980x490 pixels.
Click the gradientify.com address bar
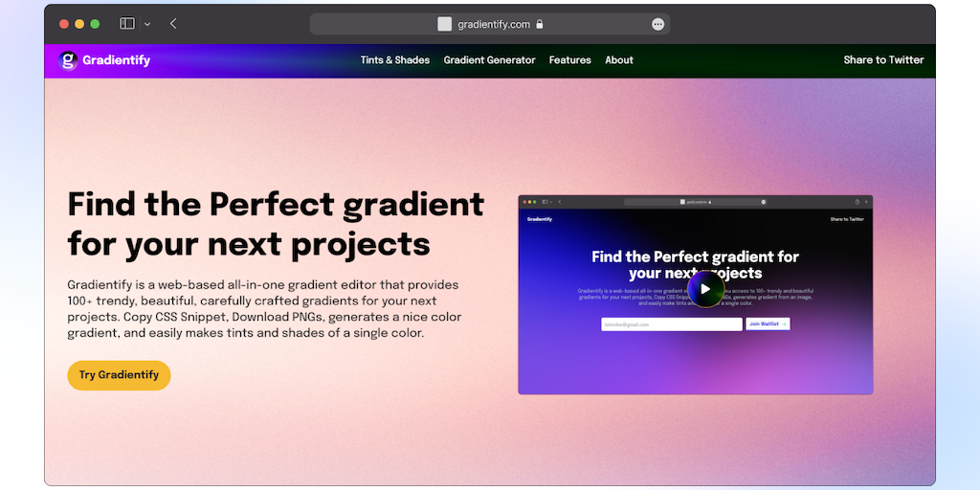click(x=490, y=24)
